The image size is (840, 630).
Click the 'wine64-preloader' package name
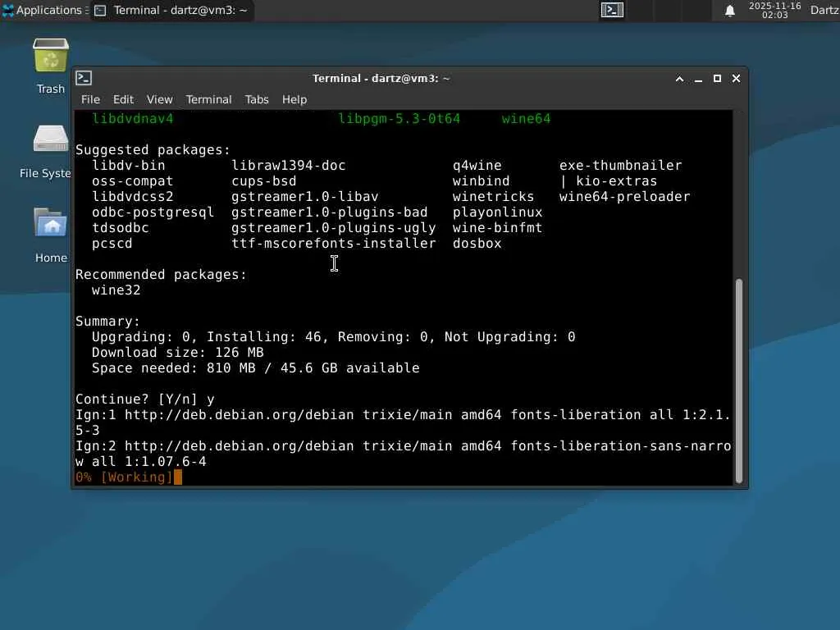tap(624, 197)
